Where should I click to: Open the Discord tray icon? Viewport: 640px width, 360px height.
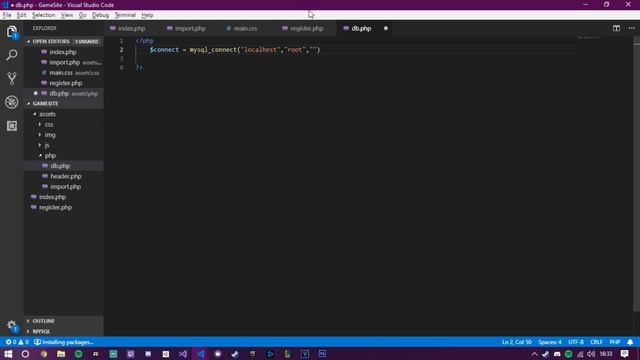(557, 354)
